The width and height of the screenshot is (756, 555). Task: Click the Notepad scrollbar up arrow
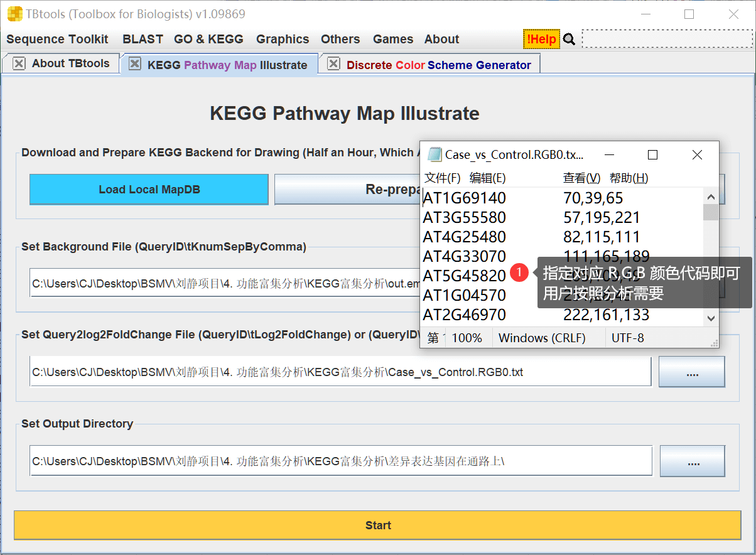[x=711, y=196]
